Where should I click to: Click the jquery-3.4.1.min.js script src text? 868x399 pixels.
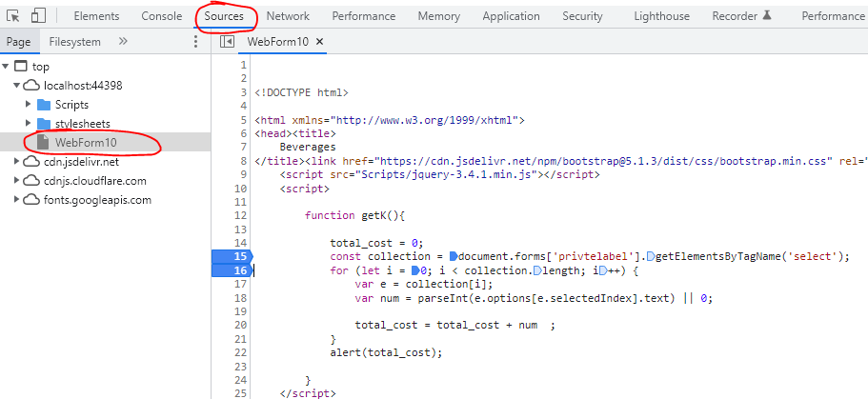(x=449, y=174)
